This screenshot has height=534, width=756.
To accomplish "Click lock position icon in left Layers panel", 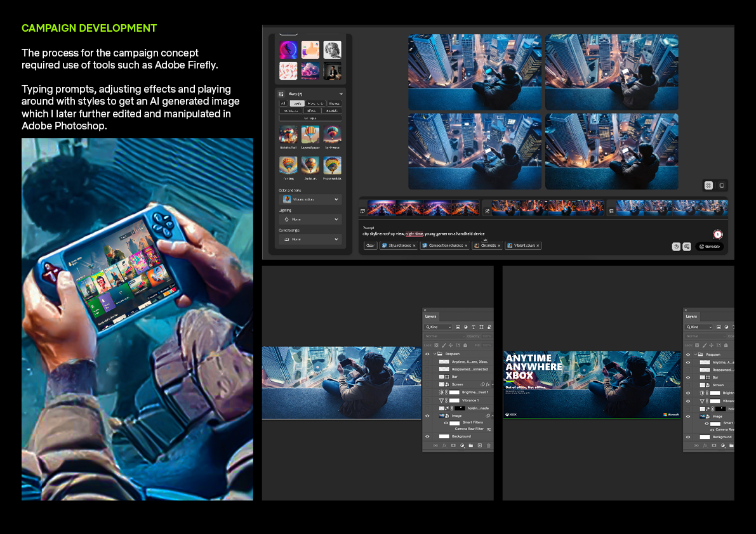I will [x=451, y=345].
